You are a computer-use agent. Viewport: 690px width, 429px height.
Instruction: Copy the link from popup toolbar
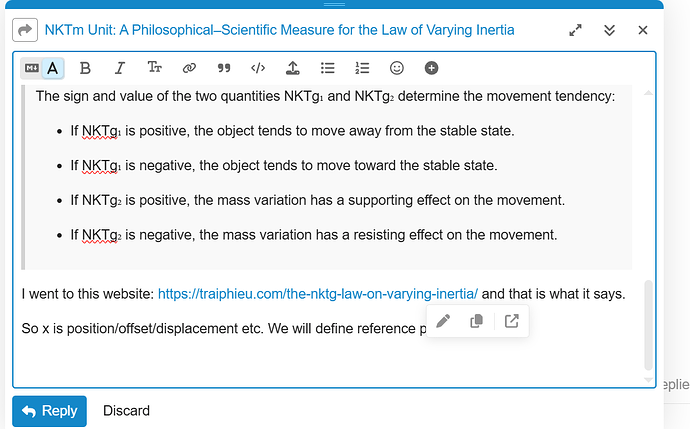coord(477,321)
